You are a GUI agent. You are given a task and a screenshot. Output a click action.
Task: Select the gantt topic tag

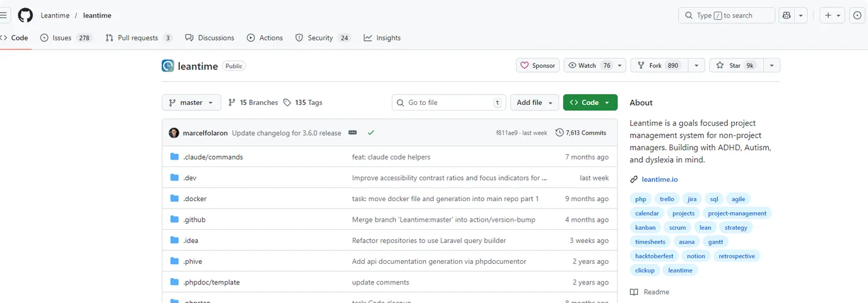pyautogui.click(x=716, y=242)
